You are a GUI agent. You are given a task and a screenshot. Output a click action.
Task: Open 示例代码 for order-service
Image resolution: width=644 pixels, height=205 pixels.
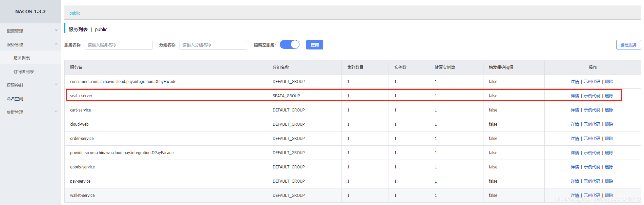pyautogui.click(x=592, y=139)
